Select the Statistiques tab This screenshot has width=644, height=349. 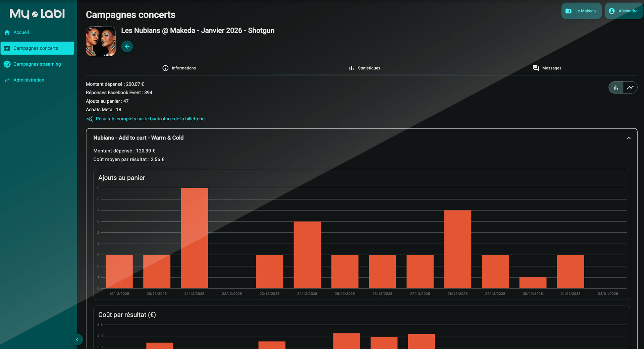point(364,68)
